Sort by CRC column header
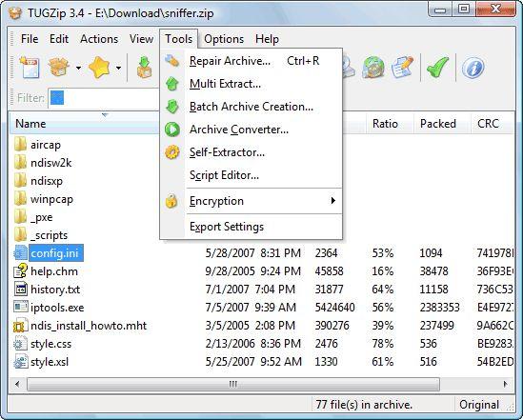Image resolution: width=523 pixels, height=420 pixels. click(x=492, y=124)
